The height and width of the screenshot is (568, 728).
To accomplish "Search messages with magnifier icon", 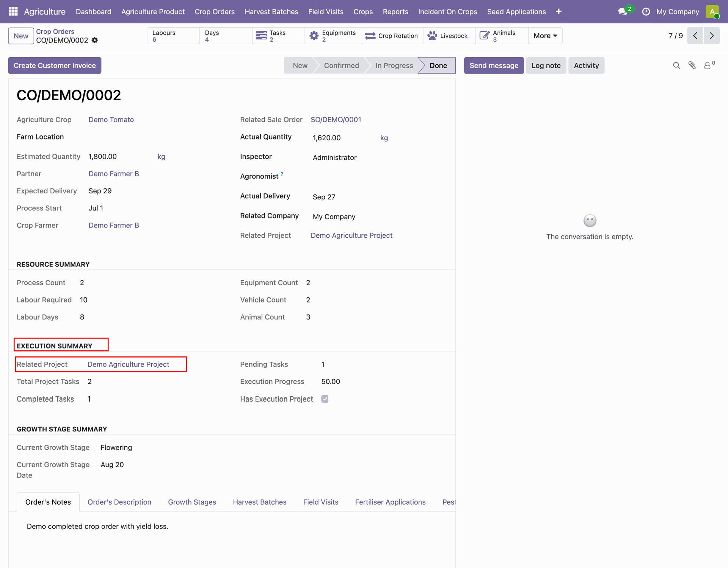I will (x=676, y=66).
